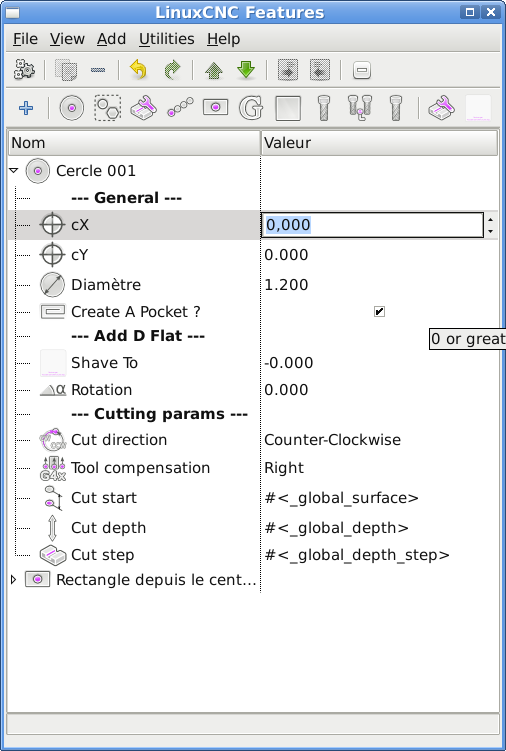Select the Diamètre value 1.200

coord(286,285)
